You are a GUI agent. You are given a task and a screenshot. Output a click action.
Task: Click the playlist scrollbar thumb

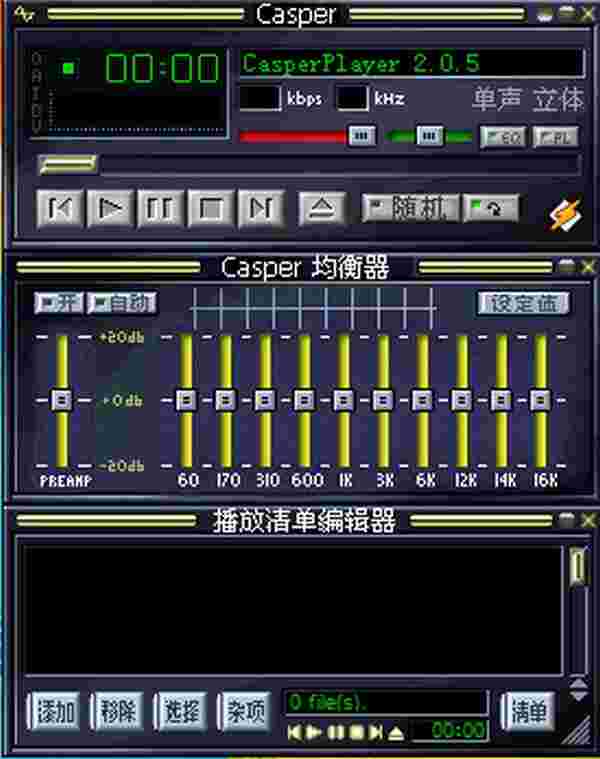coord(578,566)
